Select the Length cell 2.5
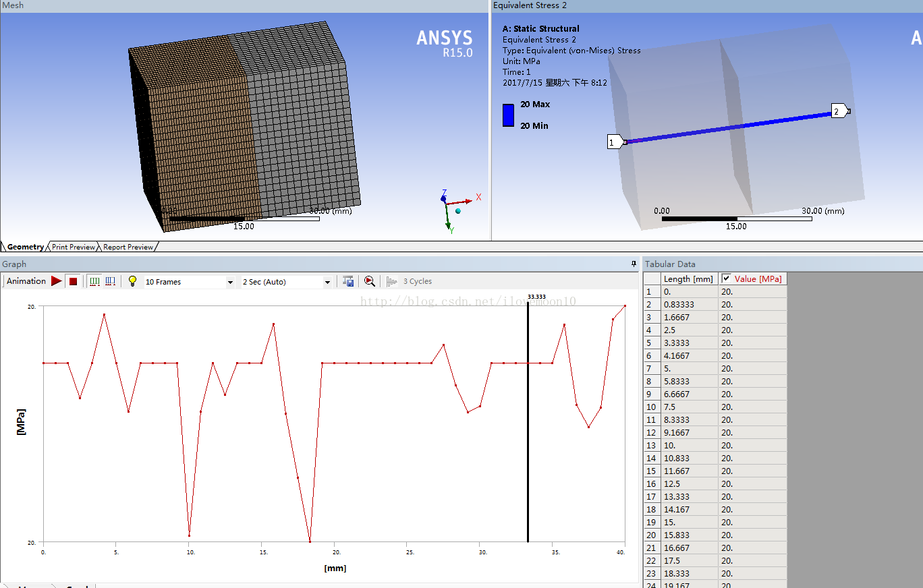The height and width of the screenshot is (588, 923). click(x=690, y=330)
